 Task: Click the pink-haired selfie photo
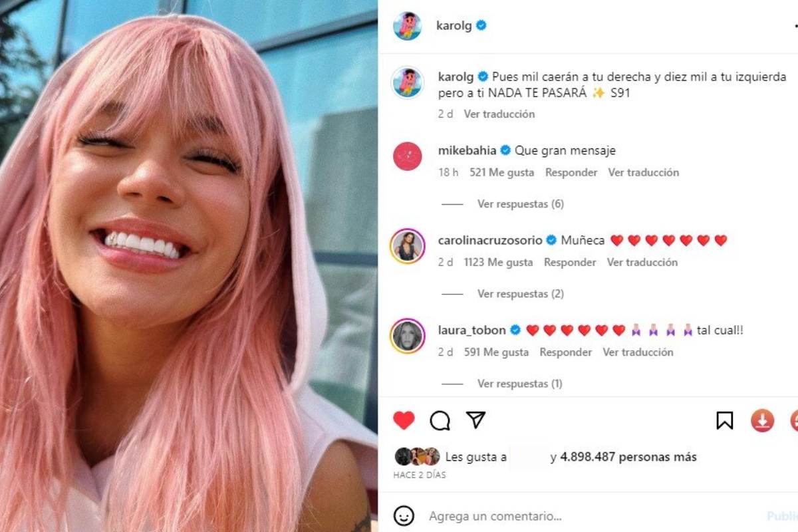coord(189,266)
